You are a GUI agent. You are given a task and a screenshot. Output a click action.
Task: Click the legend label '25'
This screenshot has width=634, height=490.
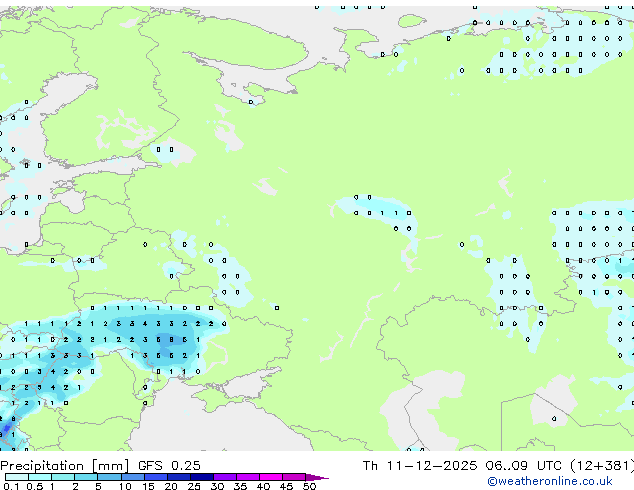point(194,486)
